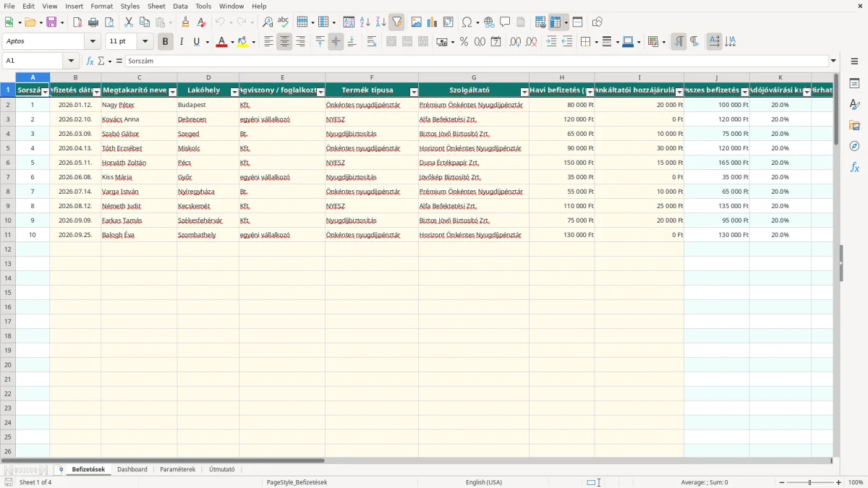Select column G header
The image size is (868, 488).
point(474,77)
